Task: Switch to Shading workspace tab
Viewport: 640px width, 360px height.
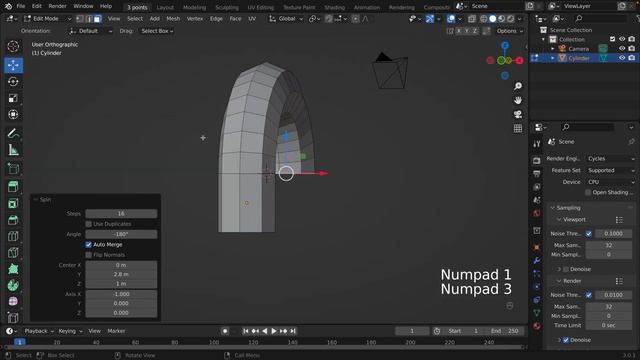Action: pyautogui.click(x=334, y=7)
